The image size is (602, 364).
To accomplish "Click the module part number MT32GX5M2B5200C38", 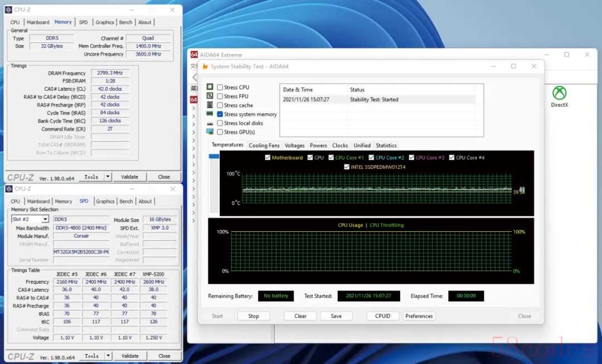I will pos(81,252).
